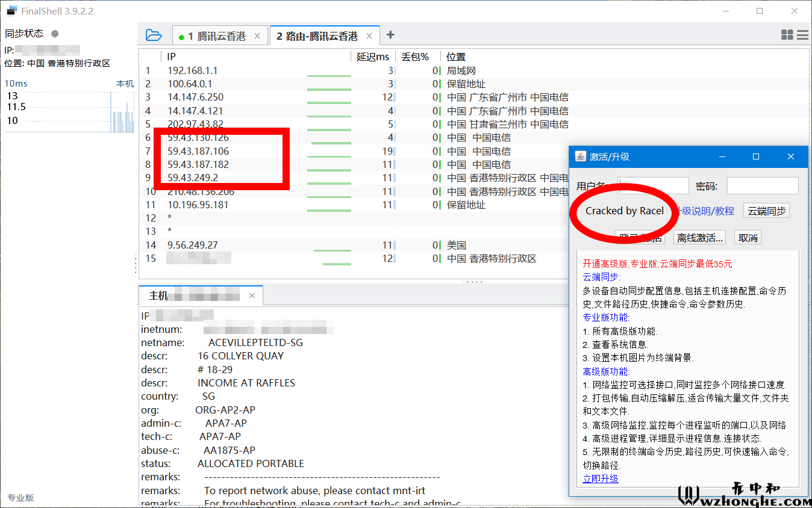Select the '2 路由-腾讯云香港' tab
Image resolution: width=812 pixels, height=508 pixels.
point(324,36)
